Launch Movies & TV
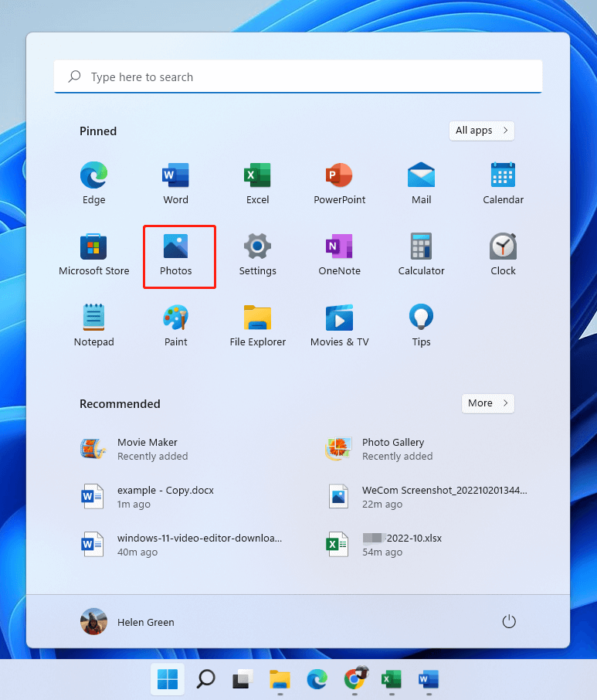597x700 pixels. [x=340, y=325]
